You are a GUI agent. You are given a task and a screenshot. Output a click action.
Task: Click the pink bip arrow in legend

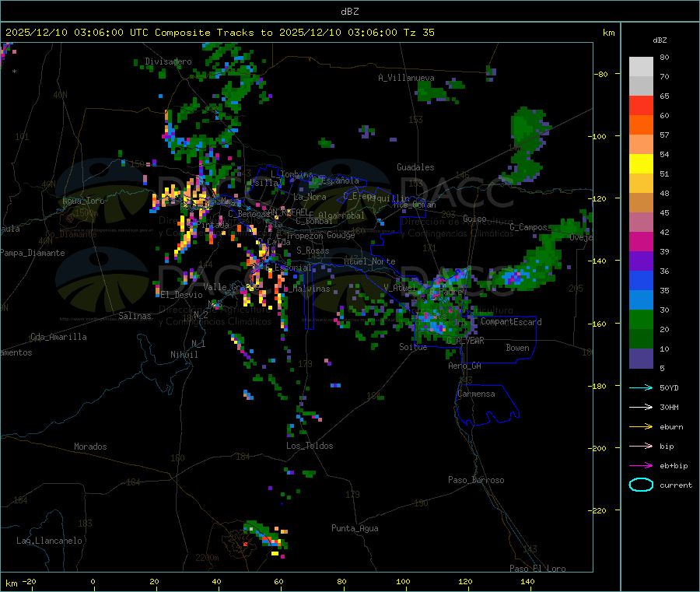[641, 446]
